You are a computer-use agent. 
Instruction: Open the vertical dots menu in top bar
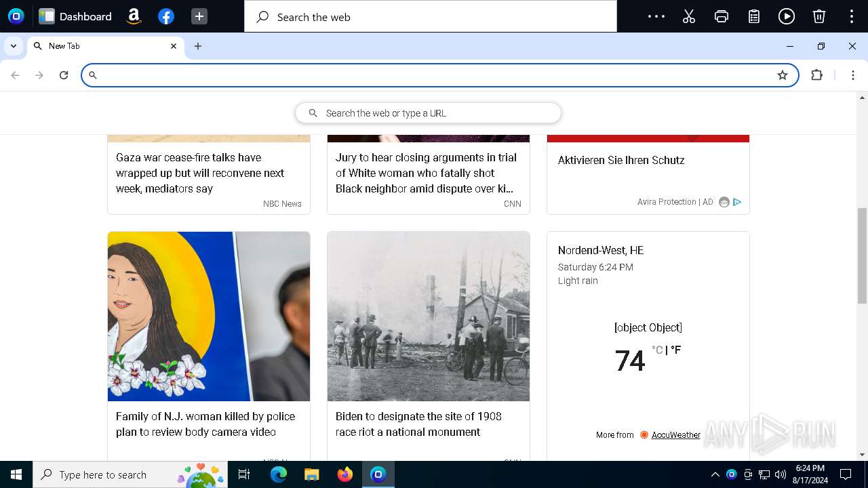852,16
